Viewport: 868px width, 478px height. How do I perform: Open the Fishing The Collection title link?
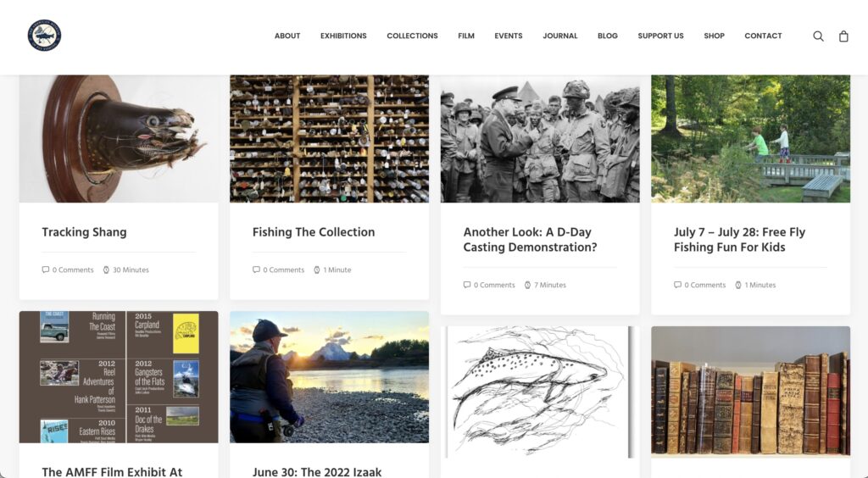314,232
